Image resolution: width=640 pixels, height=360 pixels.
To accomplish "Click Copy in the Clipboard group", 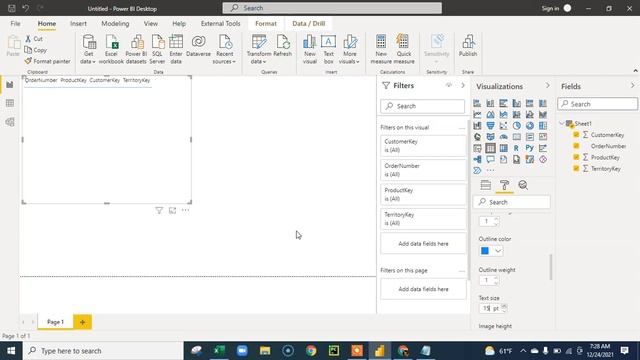I will [x=36, y=50].
